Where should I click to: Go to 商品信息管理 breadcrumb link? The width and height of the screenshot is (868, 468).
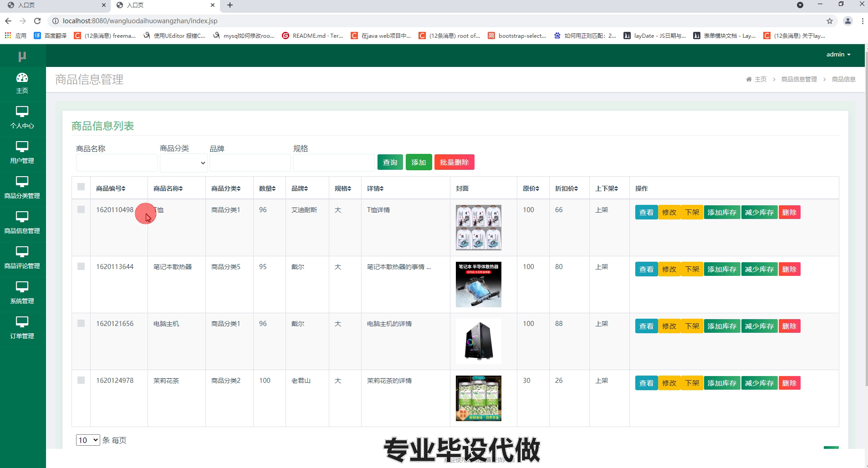(x=799, y=79)
